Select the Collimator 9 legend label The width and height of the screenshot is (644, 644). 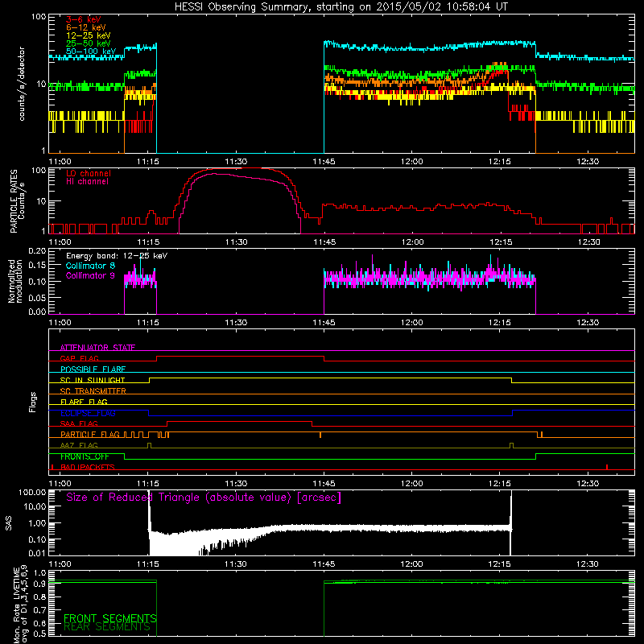point(90,275)
